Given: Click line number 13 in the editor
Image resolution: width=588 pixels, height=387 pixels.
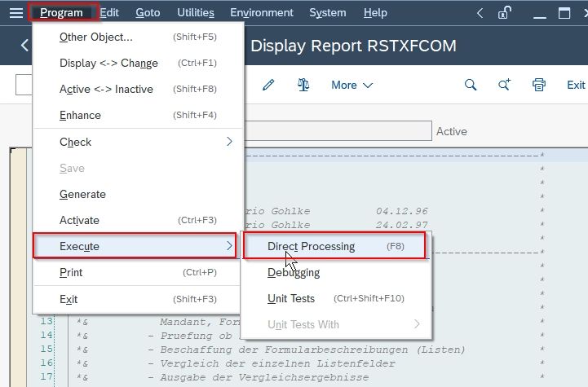Looking at the screenshot, I should click(x=46, y=322).
